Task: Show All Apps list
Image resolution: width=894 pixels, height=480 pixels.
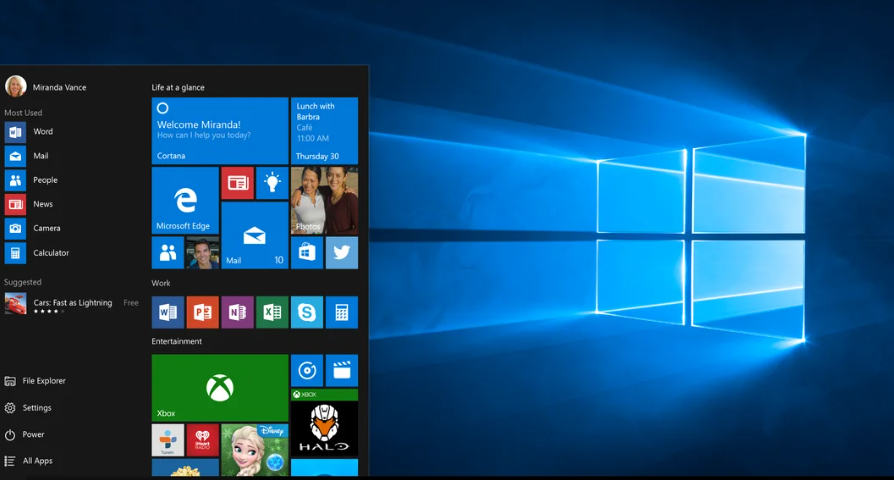Action: pos(29,461)
